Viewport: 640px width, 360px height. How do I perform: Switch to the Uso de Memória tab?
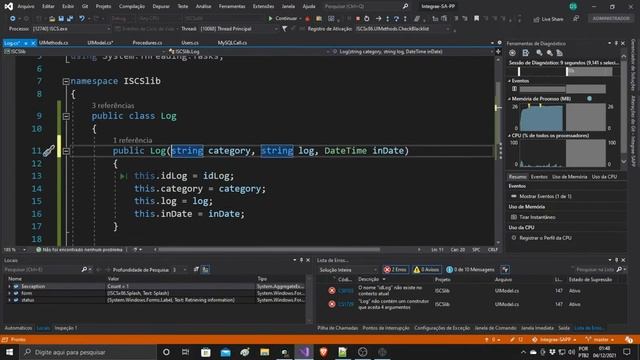coord(569,177)
